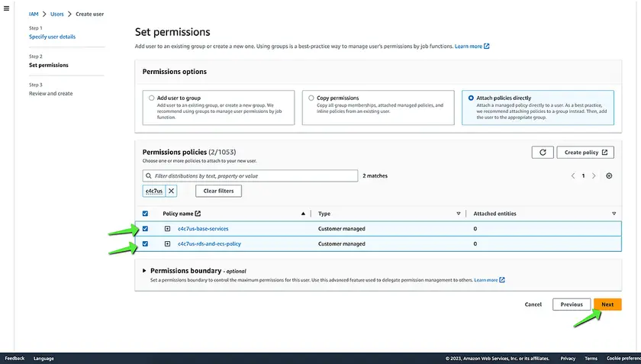Expand the c4c7us-base-services policy details
The height and width of the screenshot is (364, 641).
tap(167, 229)
